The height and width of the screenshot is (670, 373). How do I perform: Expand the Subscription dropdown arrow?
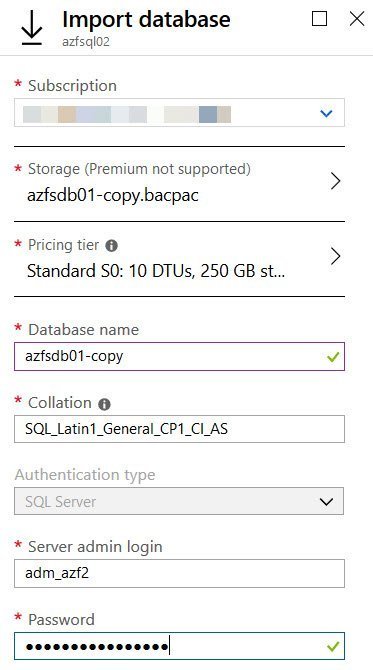click(326, 114)
